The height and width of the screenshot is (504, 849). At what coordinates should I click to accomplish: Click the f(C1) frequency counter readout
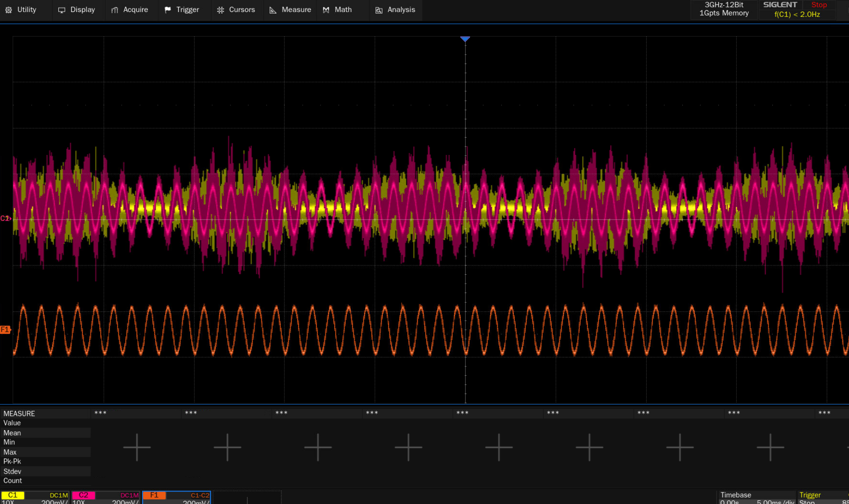coord(797,15)
